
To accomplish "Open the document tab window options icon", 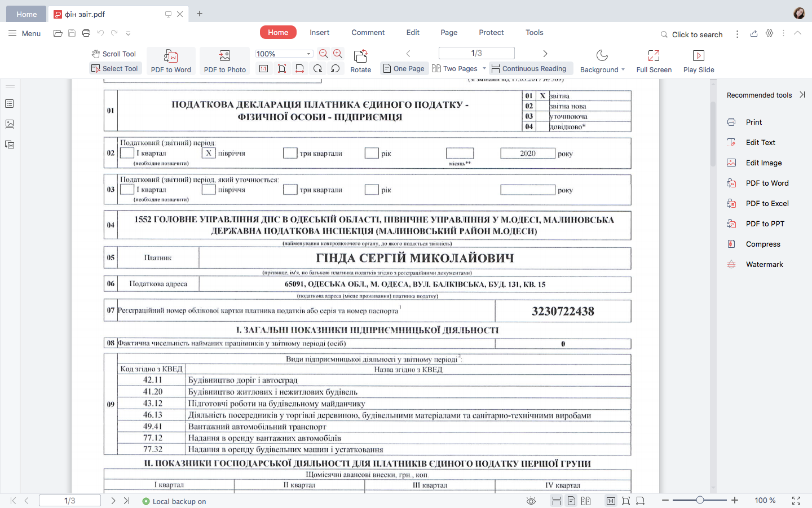I will click(x=168, y=14).
